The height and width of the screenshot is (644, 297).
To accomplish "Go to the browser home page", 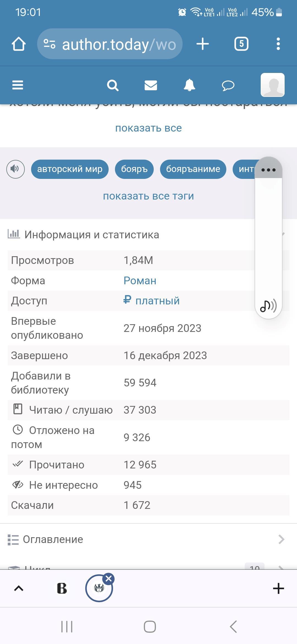I will [x=19, y=44].
